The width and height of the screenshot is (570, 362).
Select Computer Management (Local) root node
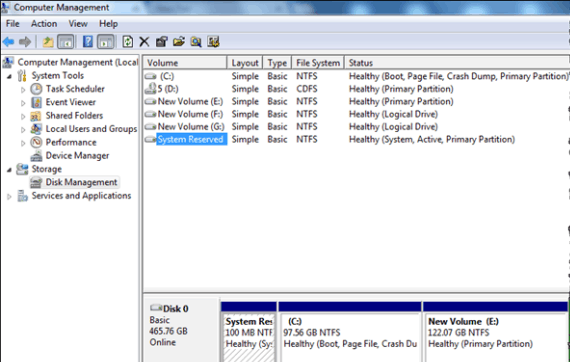point(77,62)
